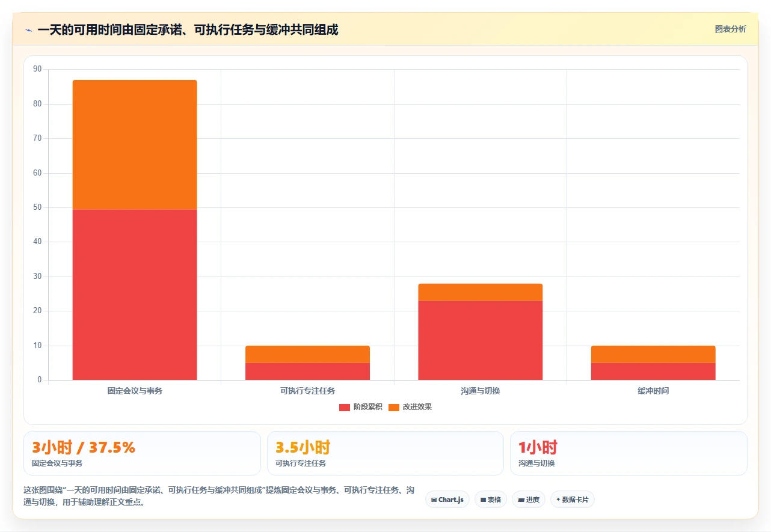The width and height of the screenshot is (771, 532).
Task: Toggle the 改进效果 legend item
Action: point(410,407)
